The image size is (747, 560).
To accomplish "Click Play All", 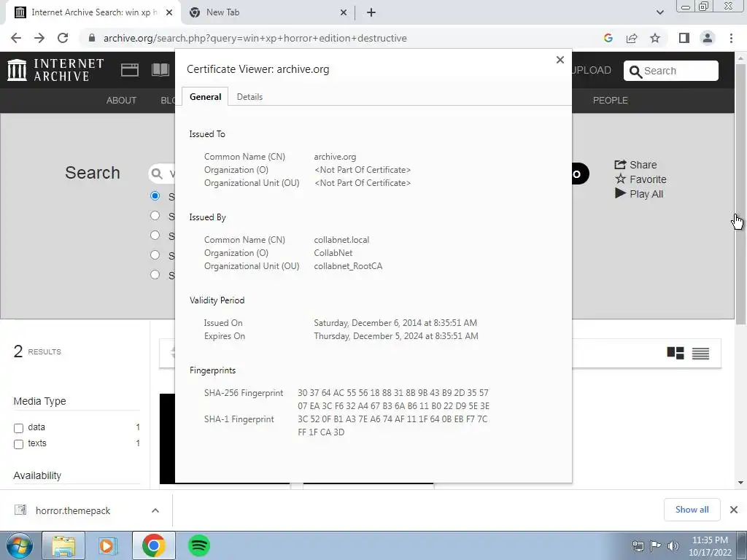I will tap(639, 194).
